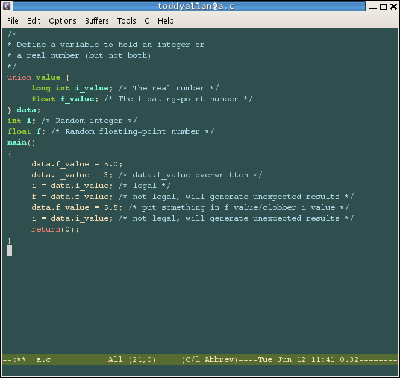Open the Edit menu

34,21
